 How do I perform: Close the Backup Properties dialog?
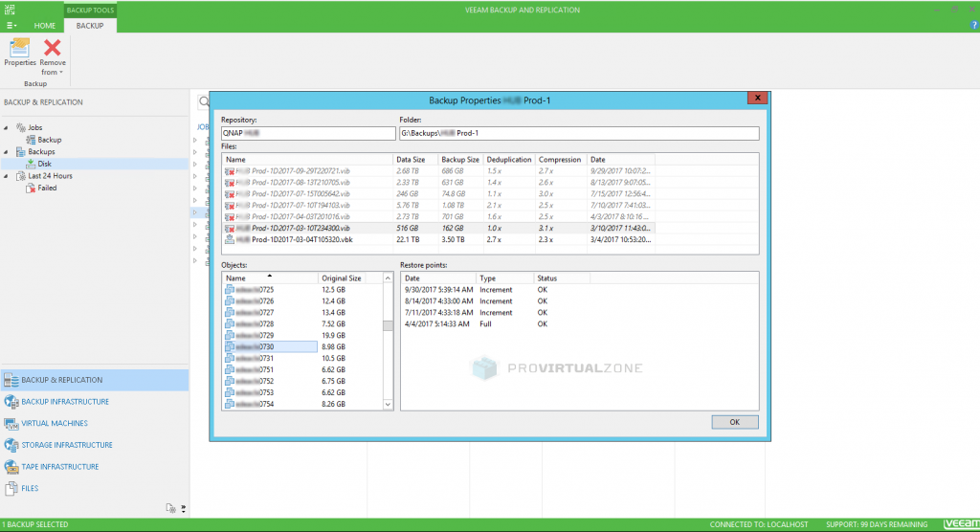click(757, 98)
